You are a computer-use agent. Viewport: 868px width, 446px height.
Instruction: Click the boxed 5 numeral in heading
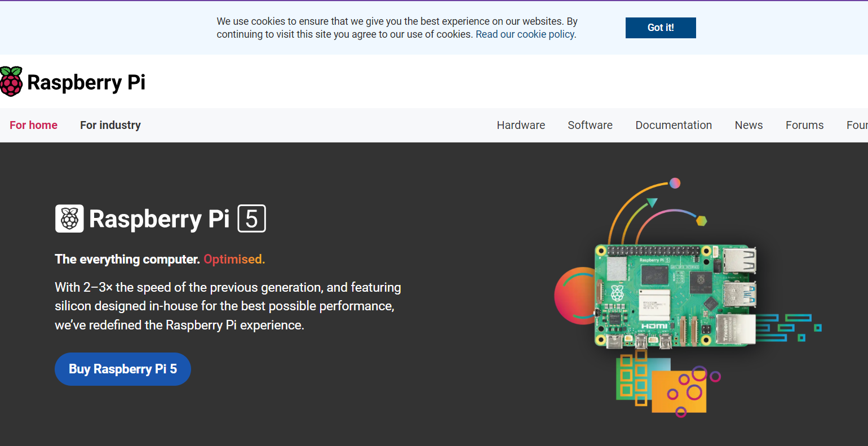[251, 218]
